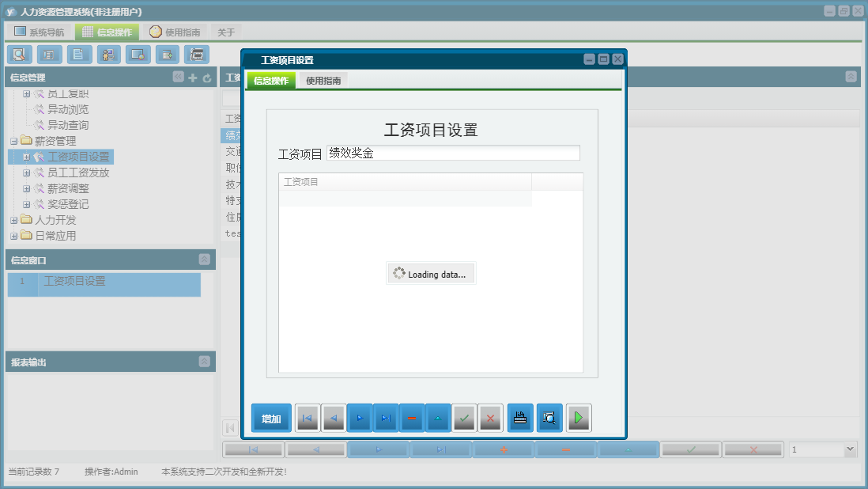
Task: Cancel with red X button in dialog
Action: click(490, 418)
